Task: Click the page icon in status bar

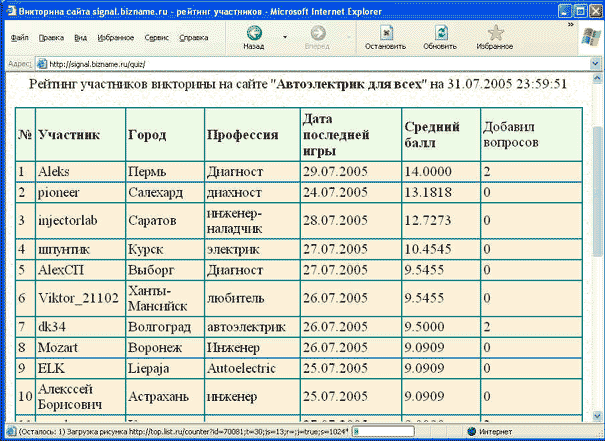Action: (11, 431)
